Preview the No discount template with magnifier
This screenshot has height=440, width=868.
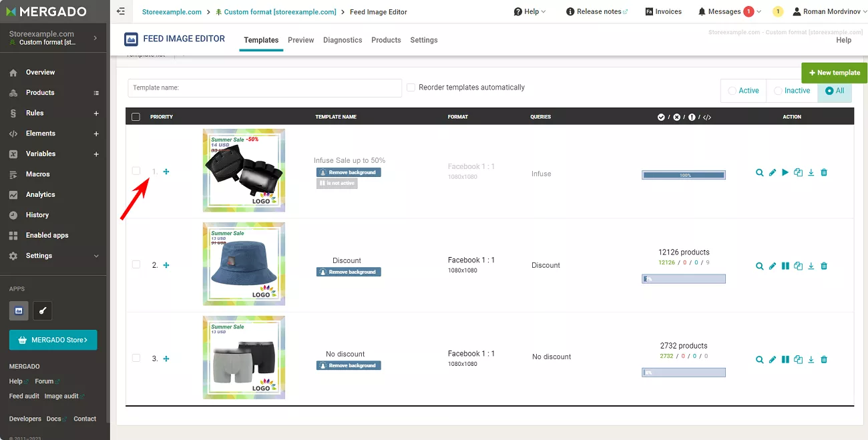click(760, 359)
